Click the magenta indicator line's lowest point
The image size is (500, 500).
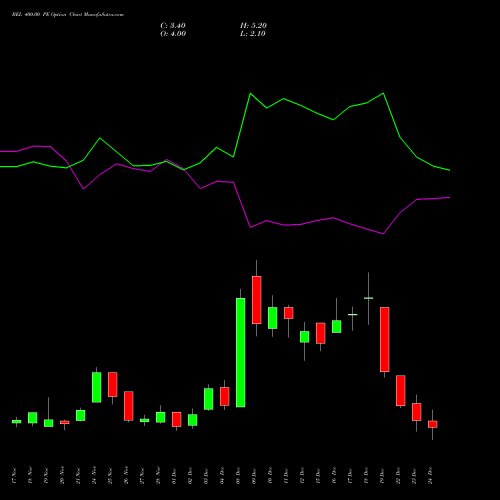(x=383, y=234)
